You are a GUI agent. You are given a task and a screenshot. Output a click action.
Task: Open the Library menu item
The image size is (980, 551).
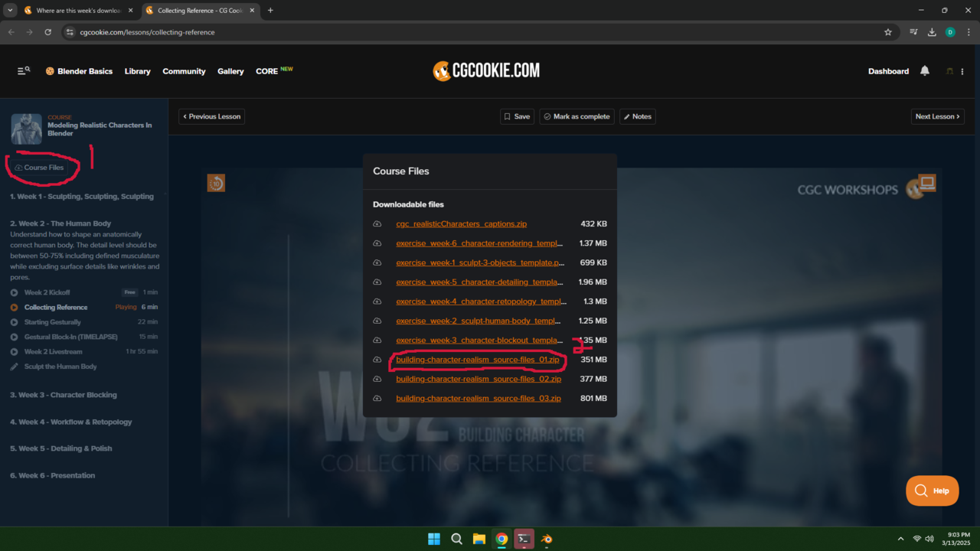(x=138, y=71)
